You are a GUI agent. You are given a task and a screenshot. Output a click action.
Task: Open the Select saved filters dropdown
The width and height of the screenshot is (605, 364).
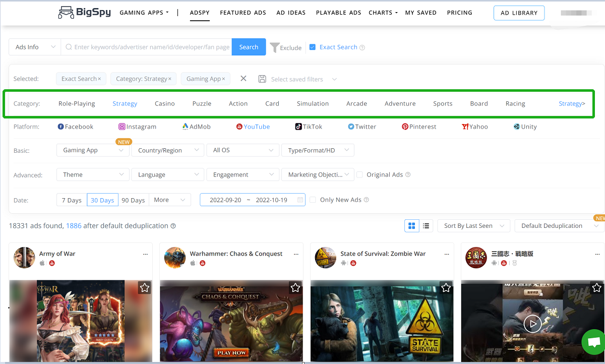click(x=304, y=79)
